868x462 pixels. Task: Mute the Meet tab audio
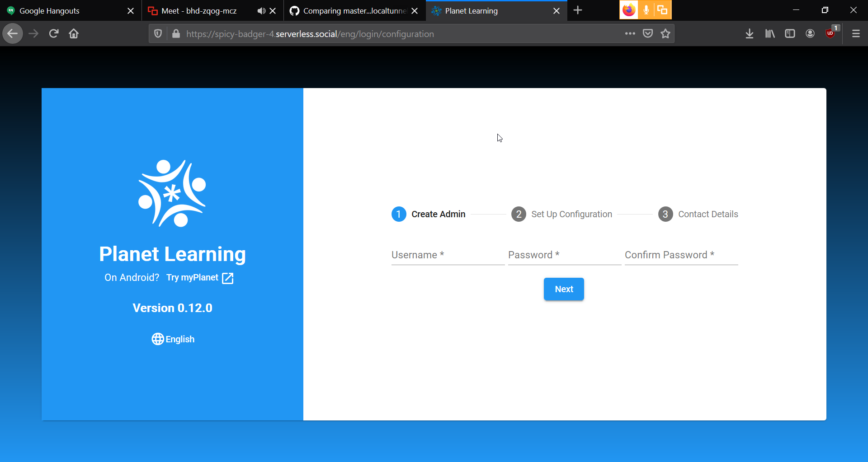(260, 11)
